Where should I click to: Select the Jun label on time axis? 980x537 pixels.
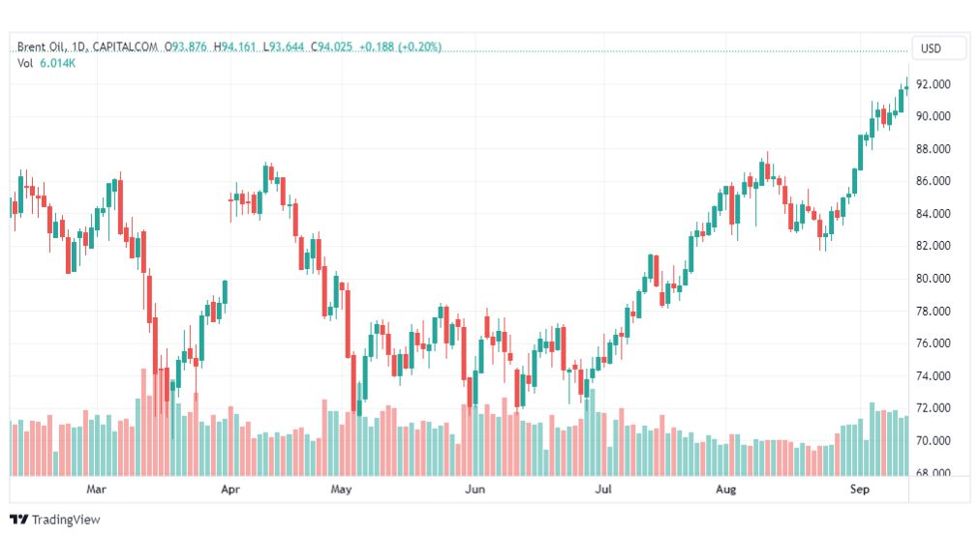[475, 489]
